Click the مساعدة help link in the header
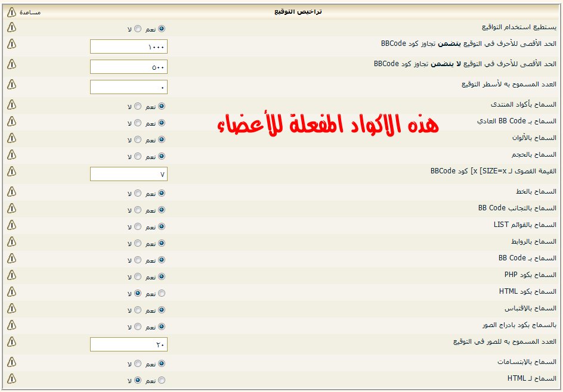Viewport: 563px width, 392px height. pyautogui.click(x=30, y=12)
